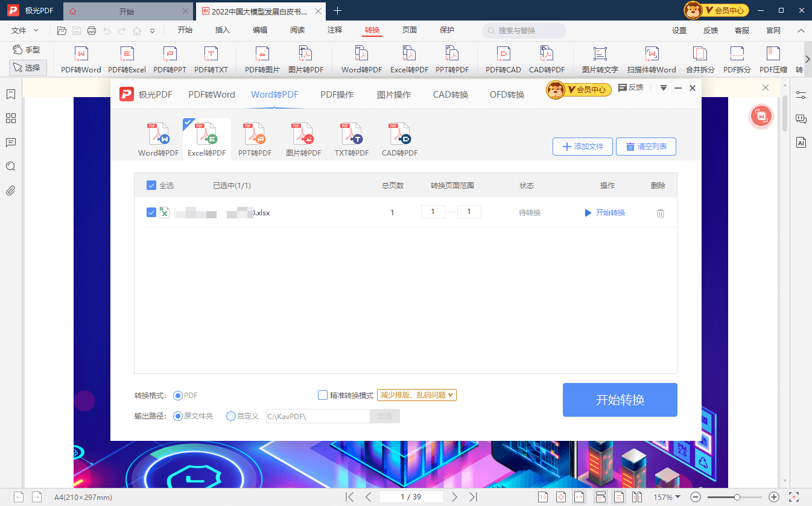Open the AI document assistant in right sidebar
Image resolution: width=812 pixels, height=506 pixels.
pos(801,142)
